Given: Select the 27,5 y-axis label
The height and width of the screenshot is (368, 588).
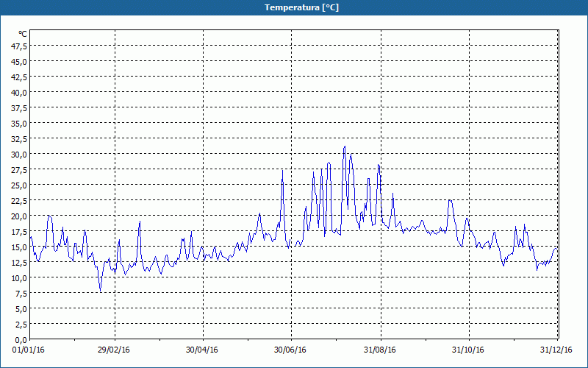Looking at the screenshot, I should (x=19, y=170).
